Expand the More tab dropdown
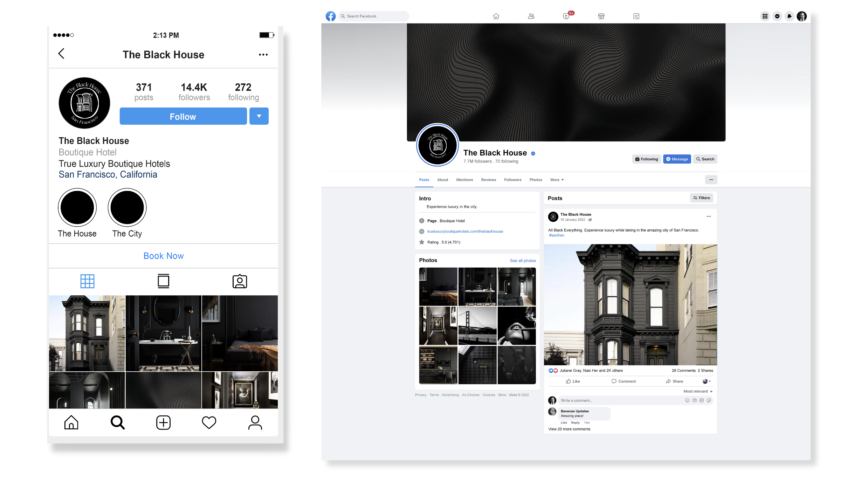Image resolution: width=868 pixels, height=482 pixels. coord(557,180)
